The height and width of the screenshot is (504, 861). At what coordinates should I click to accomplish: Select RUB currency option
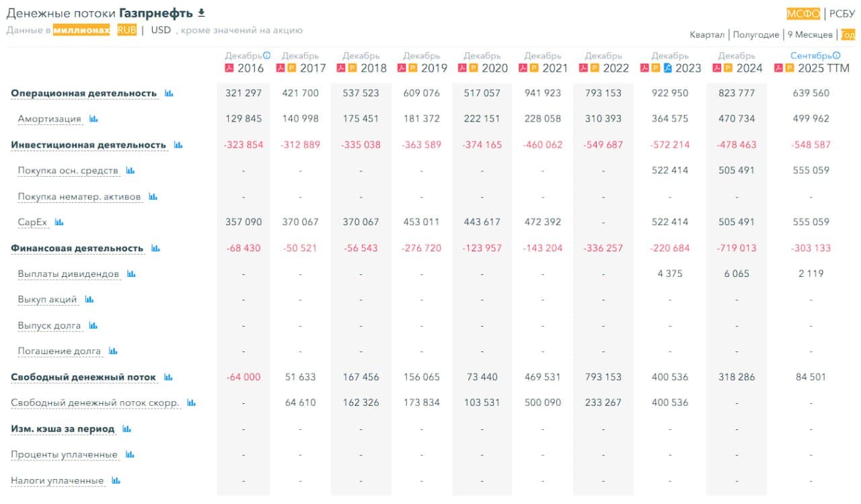coord(126,30)
